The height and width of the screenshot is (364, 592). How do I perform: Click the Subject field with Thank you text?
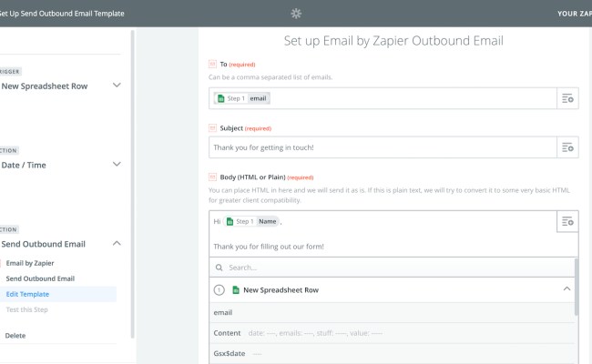pos(383,147)
